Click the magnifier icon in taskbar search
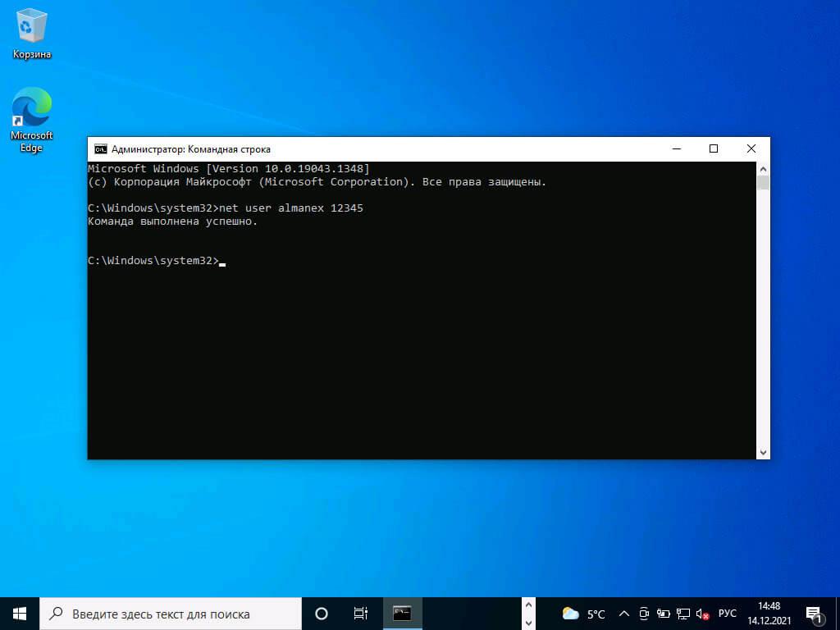 (x=55, y=614)
